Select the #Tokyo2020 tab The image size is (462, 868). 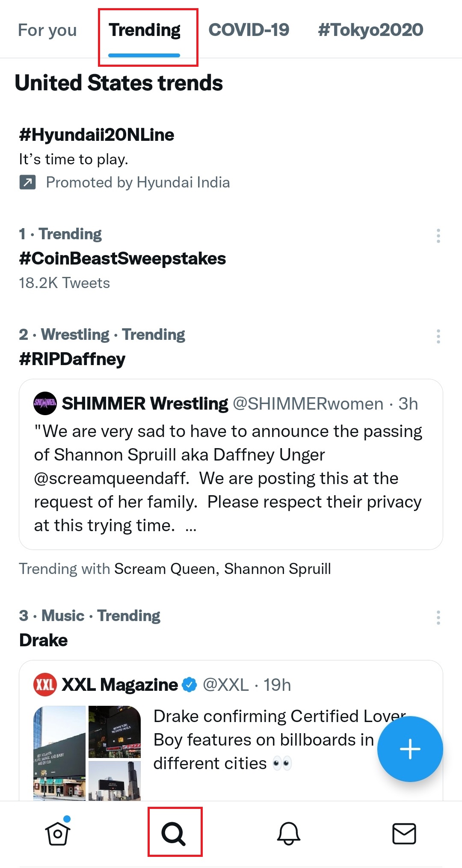370,30
